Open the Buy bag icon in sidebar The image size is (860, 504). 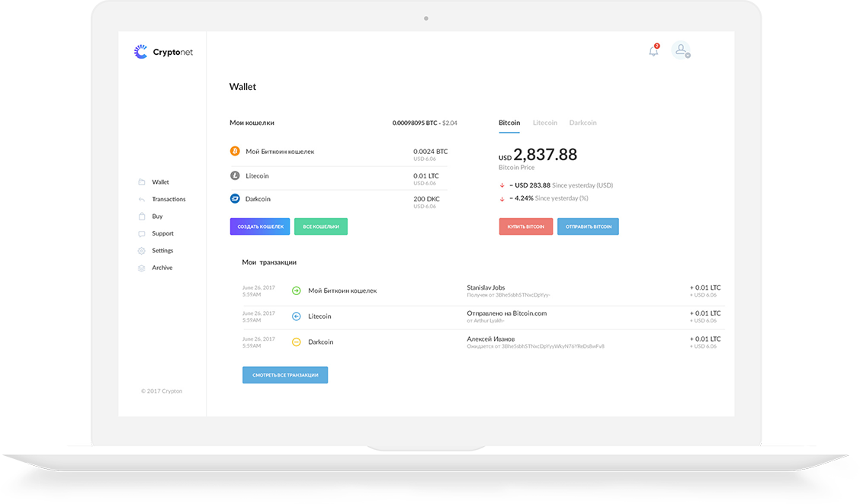click(x=140, y=216)
